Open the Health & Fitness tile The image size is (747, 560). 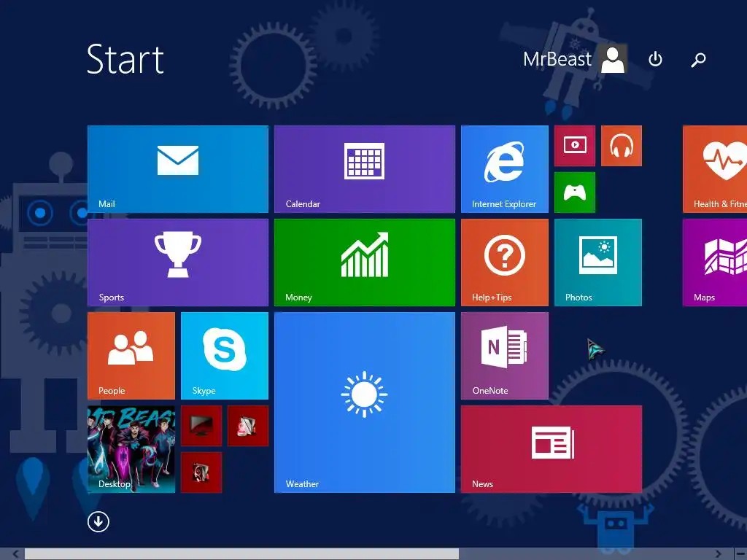pyautogui.click(x=715, y=169)
